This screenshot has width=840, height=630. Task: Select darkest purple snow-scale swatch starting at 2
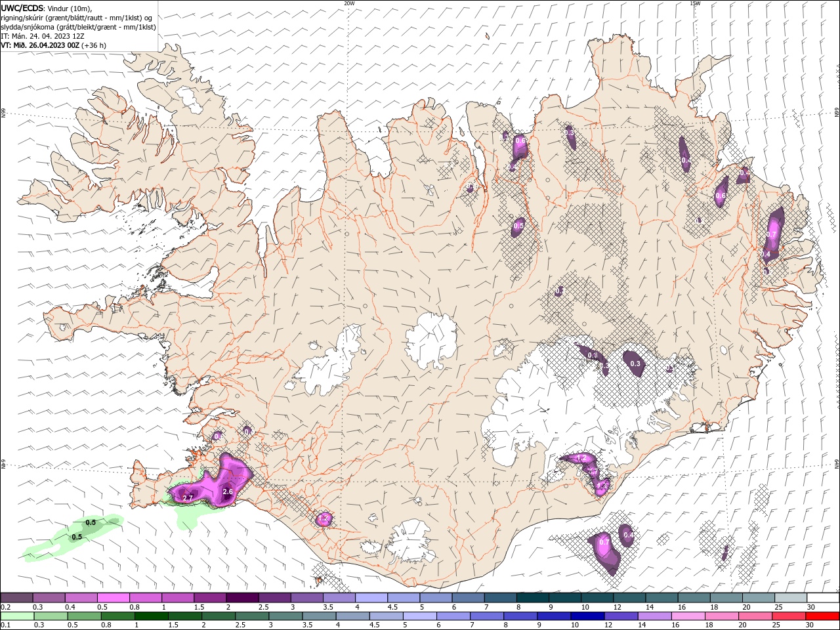click(241, 598)
